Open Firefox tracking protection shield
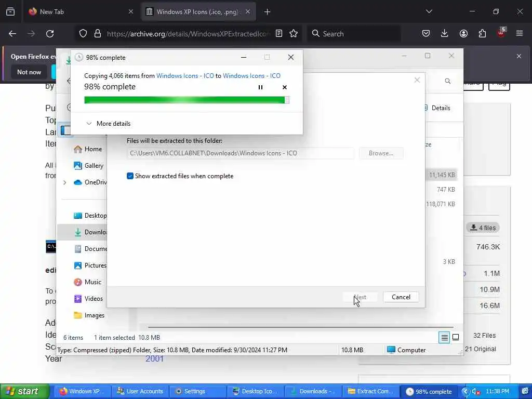Screen dimensions: 532x399 pos(83,34)
